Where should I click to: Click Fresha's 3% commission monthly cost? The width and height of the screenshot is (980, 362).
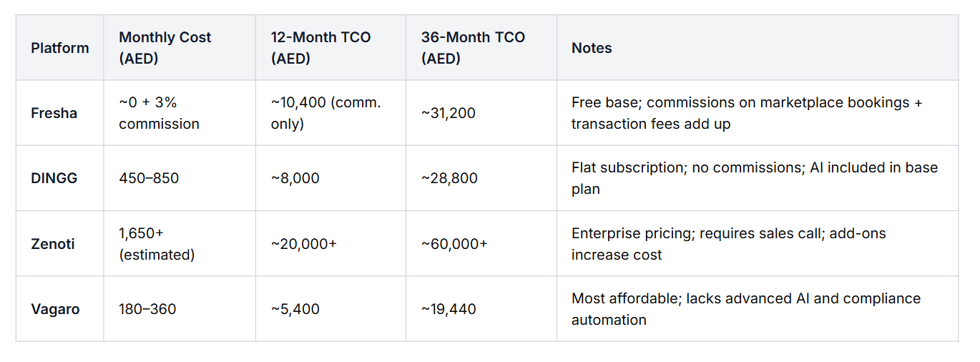[x=159, y=113]
